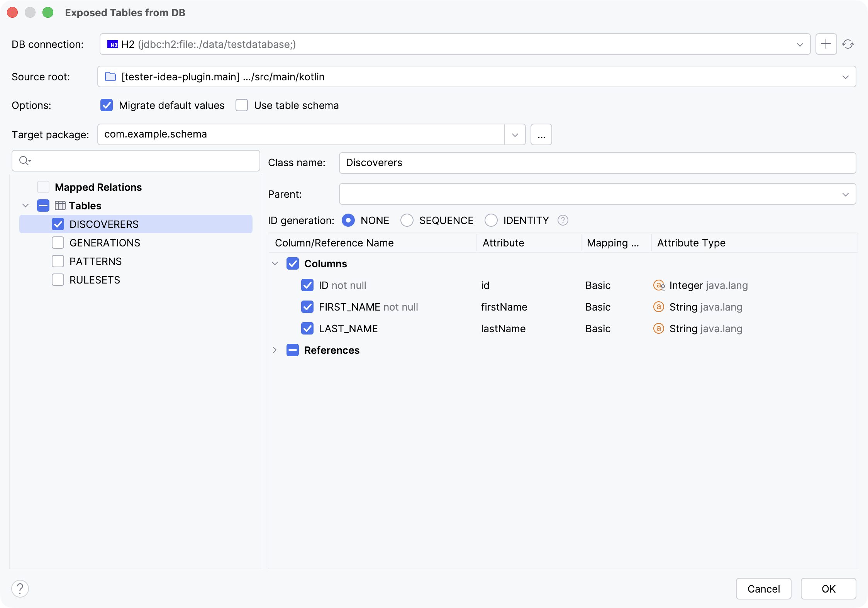Open ID generation help tooltip icon
The image size is (868, 608).
coord(563,220)
